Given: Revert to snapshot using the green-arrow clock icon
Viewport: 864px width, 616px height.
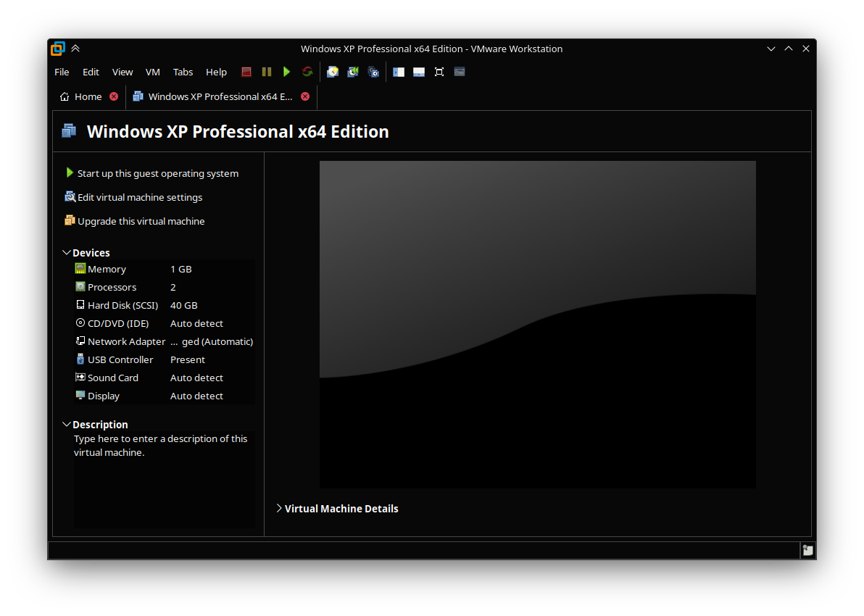Looking at the screenshot, I should tap(353, 72).
